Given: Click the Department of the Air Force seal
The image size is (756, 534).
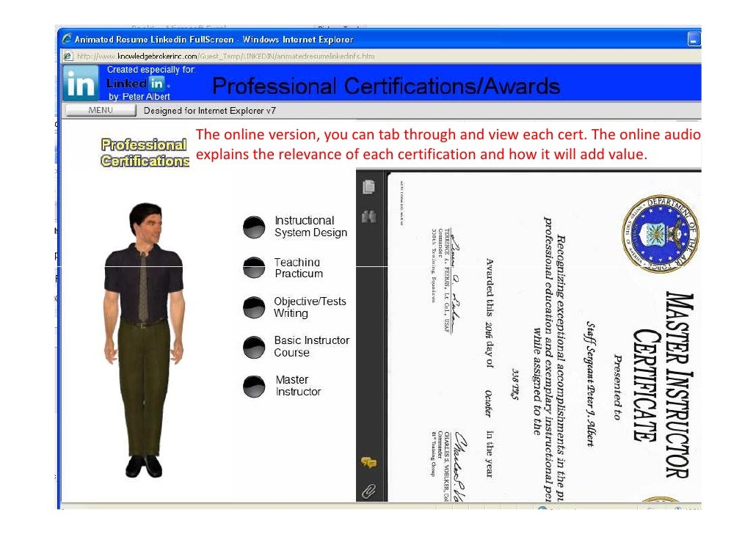Looking at the screenshot, I should click(x=660, y=234).
